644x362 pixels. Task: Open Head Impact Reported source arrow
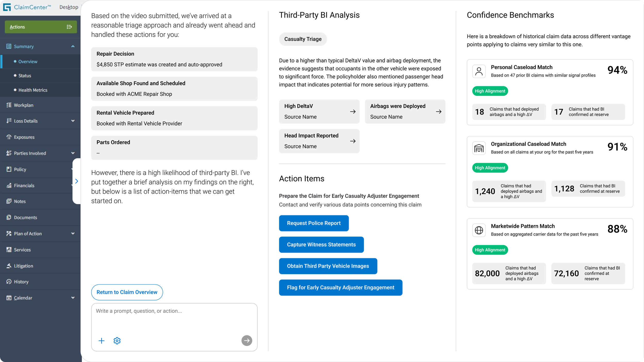click(353, 141)
